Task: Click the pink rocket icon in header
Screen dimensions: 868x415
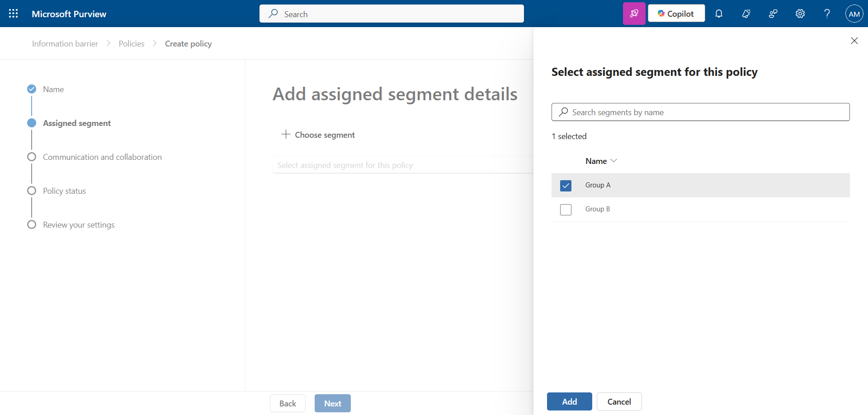Action: (x=634, y=14)
